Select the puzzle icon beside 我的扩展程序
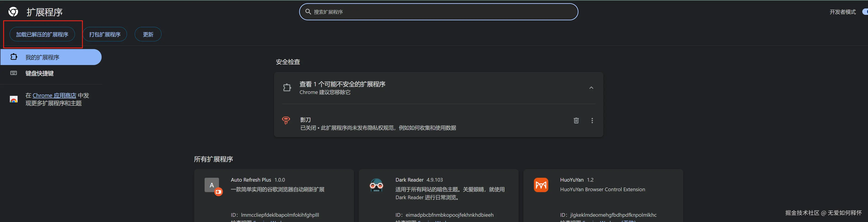 point(13,57)
